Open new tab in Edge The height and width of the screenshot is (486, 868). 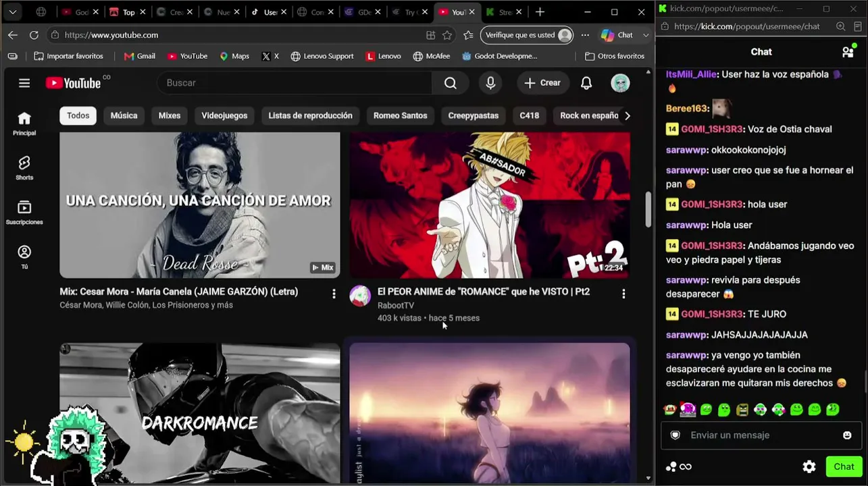tap(540, 12)
